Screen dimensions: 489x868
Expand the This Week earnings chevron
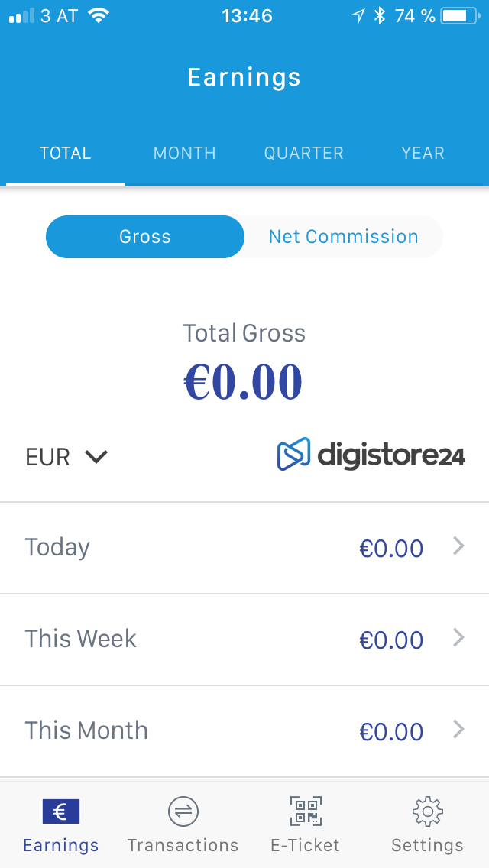(458, 638)
